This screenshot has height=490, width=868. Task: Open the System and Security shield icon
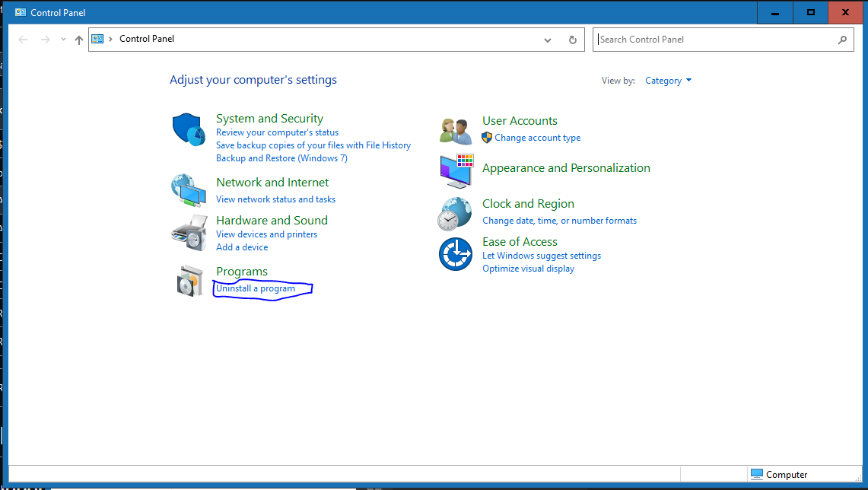click(x=189, y=129)
